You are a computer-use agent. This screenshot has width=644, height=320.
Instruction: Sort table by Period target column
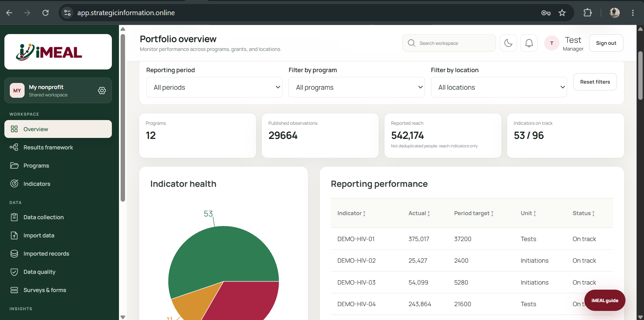pyautogui.click(x=474, y=213)
